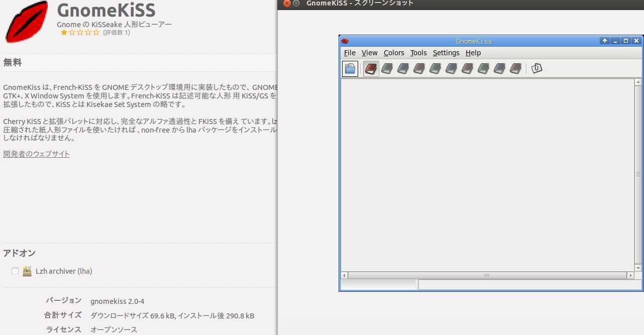Open the Help menu in GnomeKiss

pyautogui.click(x=473, y=53)
